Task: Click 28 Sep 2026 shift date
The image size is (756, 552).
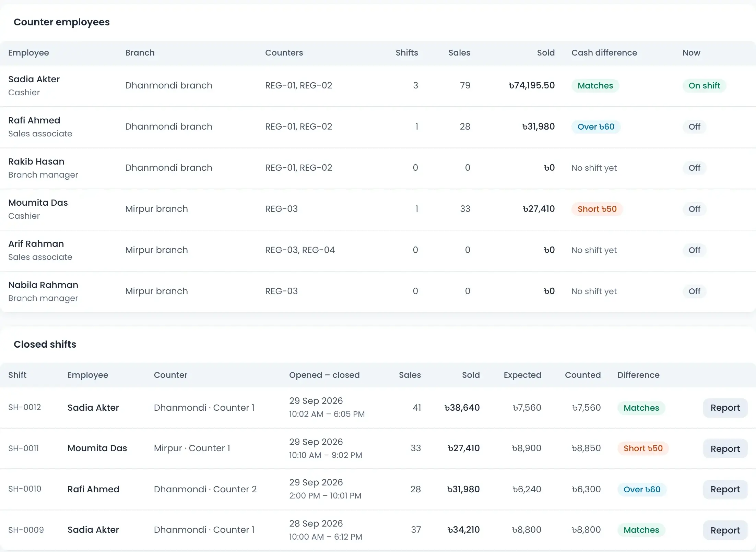Action: tap(316, 524)
